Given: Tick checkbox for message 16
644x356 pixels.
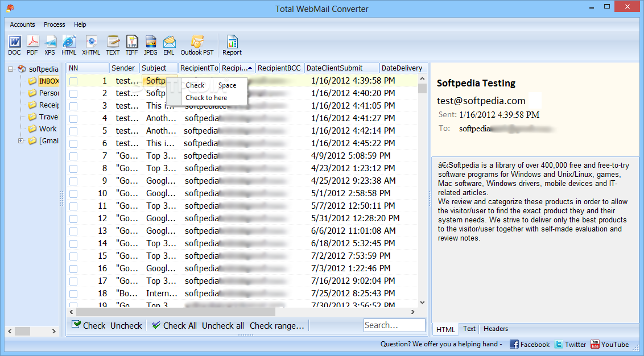Looking at the screenshot, I should coord(73,269).
